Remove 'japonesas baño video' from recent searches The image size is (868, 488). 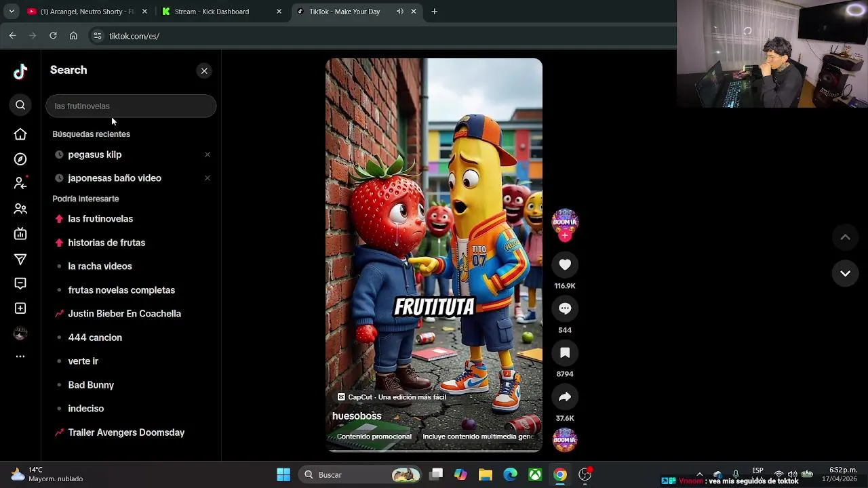(x=208, y=178)
